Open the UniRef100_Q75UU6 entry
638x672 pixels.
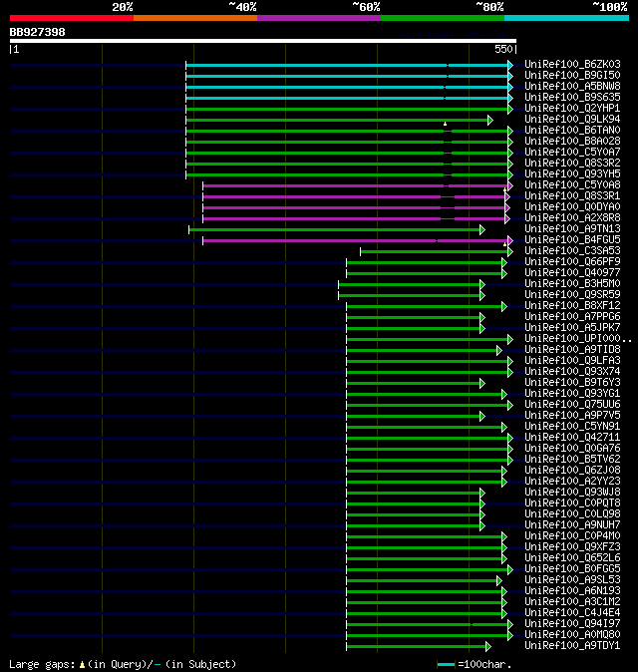(572, 405)
